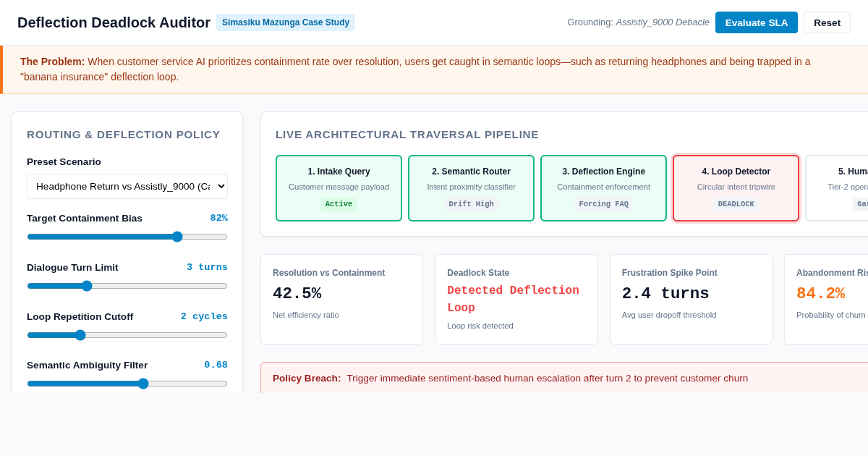Click the 0.68 ambiguity filter value
The width and height of the screenshot is (868, 456).
point(216,365)
